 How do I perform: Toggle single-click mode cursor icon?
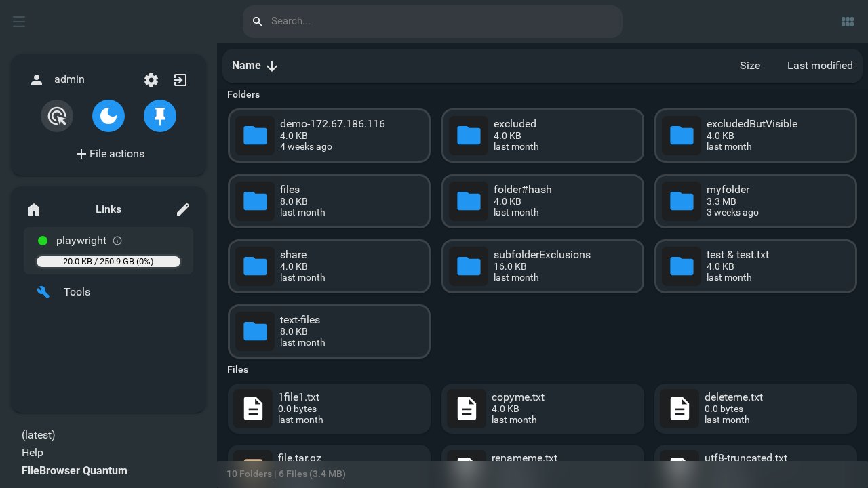[57, 117]
